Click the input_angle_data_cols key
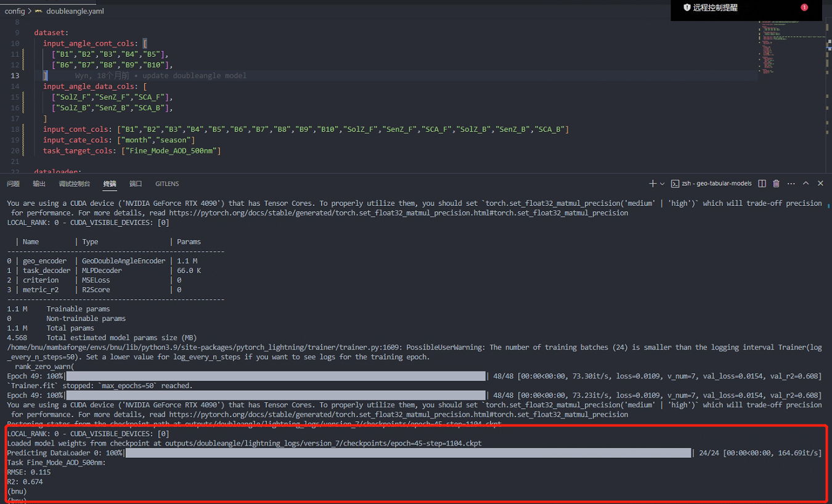 [91, 86]
